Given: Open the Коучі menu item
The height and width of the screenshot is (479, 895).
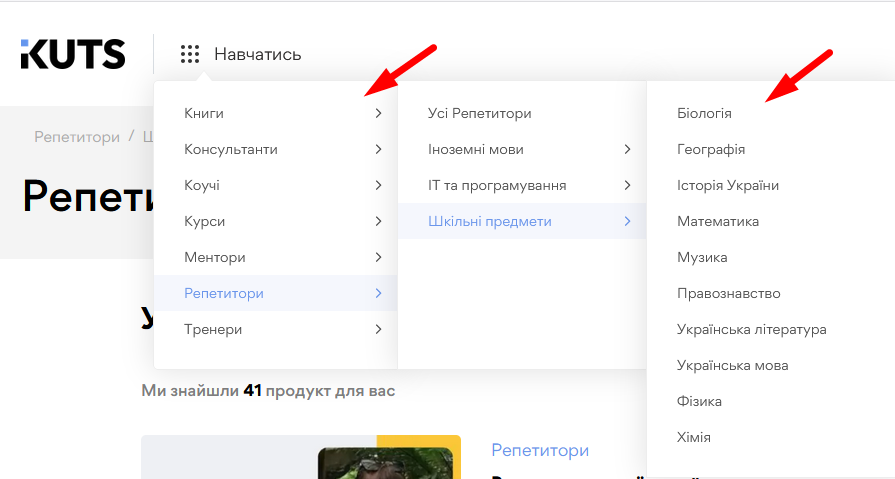Looking at the screenshot, I should pyautogui.click(x=202, y=186).
